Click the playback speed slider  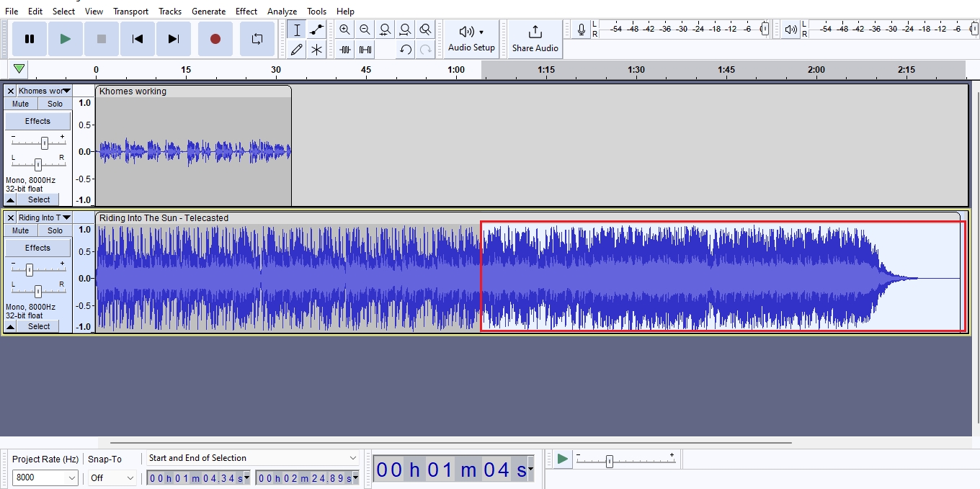pos(609,462)
